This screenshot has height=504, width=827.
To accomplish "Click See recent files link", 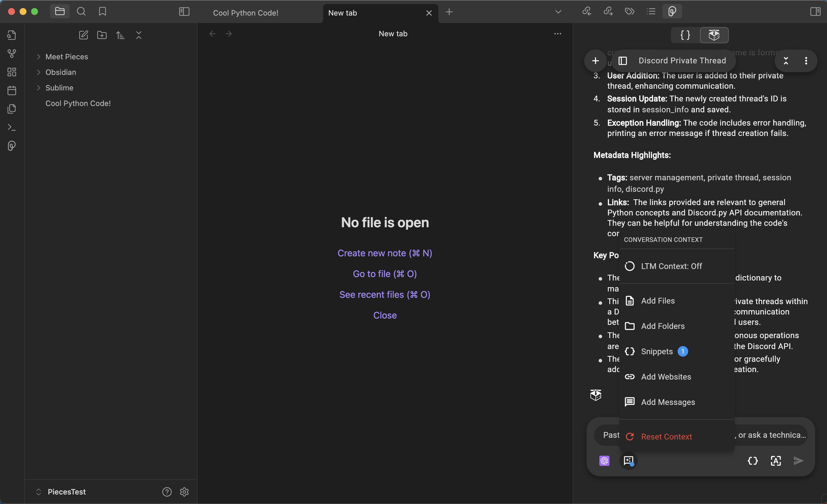I will 385,294.
